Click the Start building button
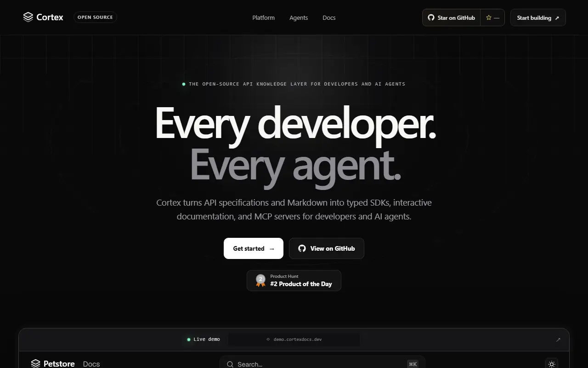 pos(538,17)
